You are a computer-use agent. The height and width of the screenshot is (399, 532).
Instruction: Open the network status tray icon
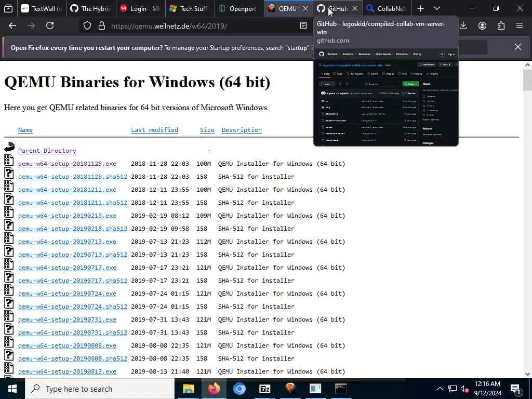[x=453, y=389]
